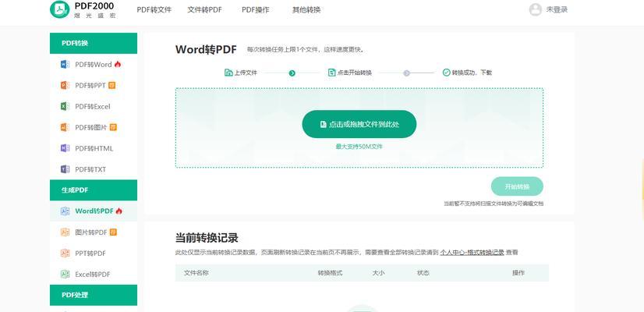Open the 文件转PDF top menu

tap(204, 10)
